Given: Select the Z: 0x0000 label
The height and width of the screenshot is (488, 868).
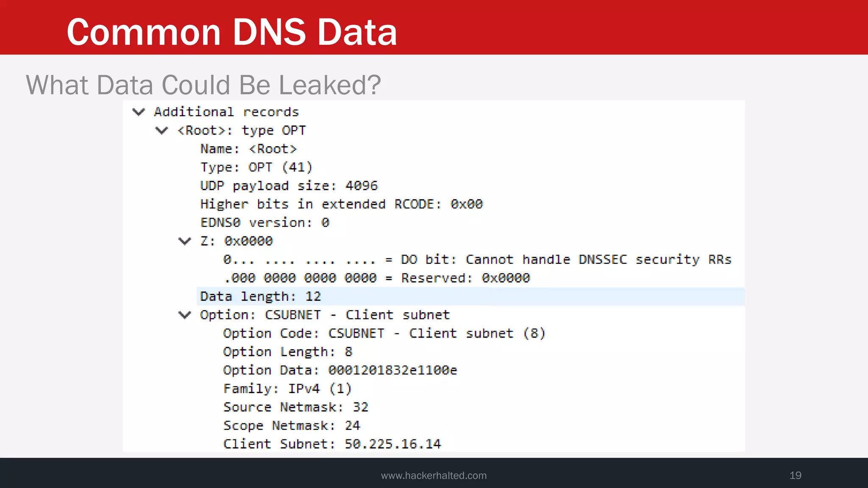Looking at the screenshot, I should click(236, 241).
